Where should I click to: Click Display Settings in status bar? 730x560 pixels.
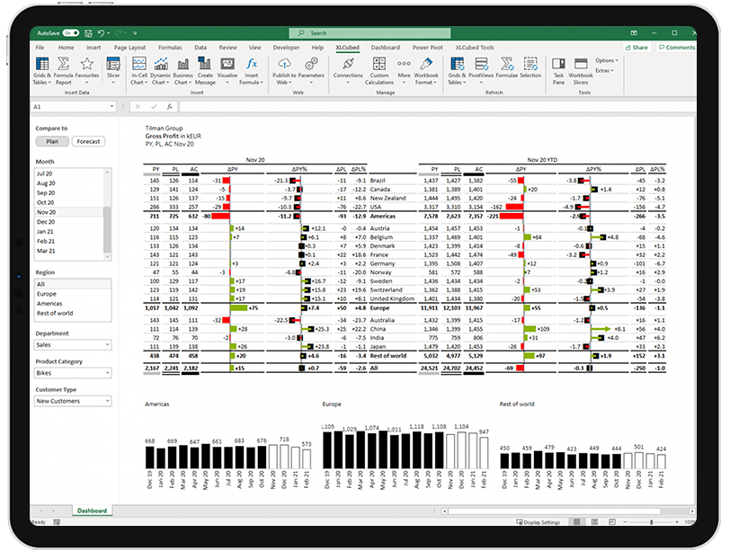(539, 522)
